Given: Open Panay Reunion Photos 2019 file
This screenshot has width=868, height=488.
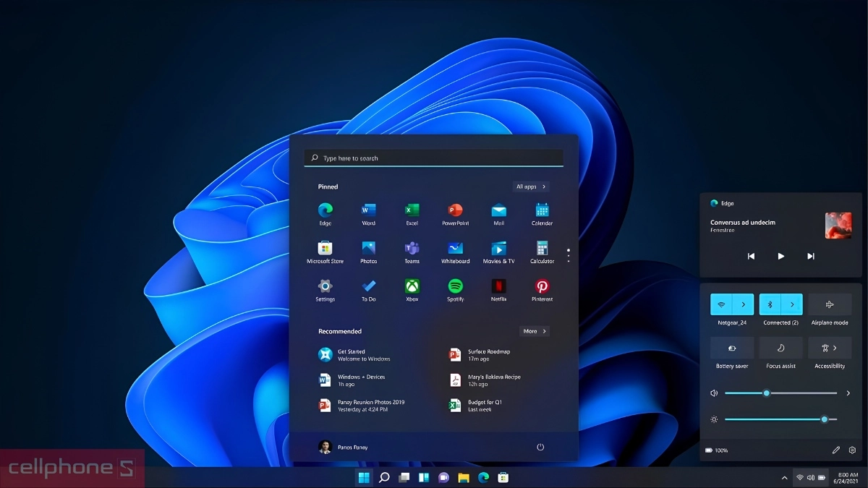Looking at the screenshot, I should pyautogui.click(x=362, y=406).
